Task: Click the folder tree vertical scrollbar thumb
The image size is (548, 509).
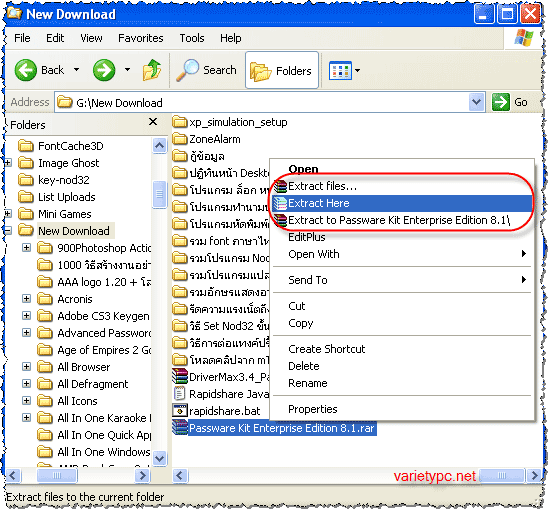Action: (x=159, y=194)
